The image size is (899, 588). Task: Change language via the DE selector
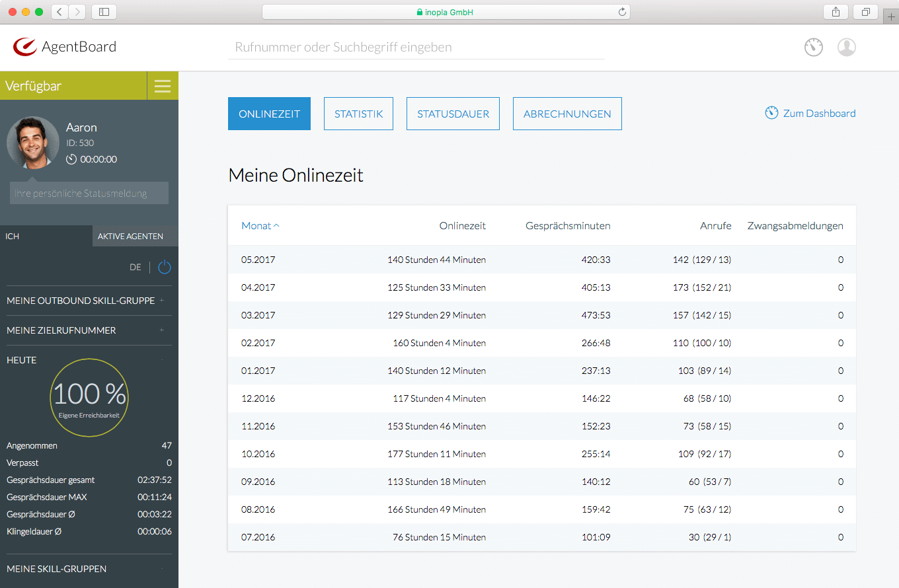click(136, 267)
